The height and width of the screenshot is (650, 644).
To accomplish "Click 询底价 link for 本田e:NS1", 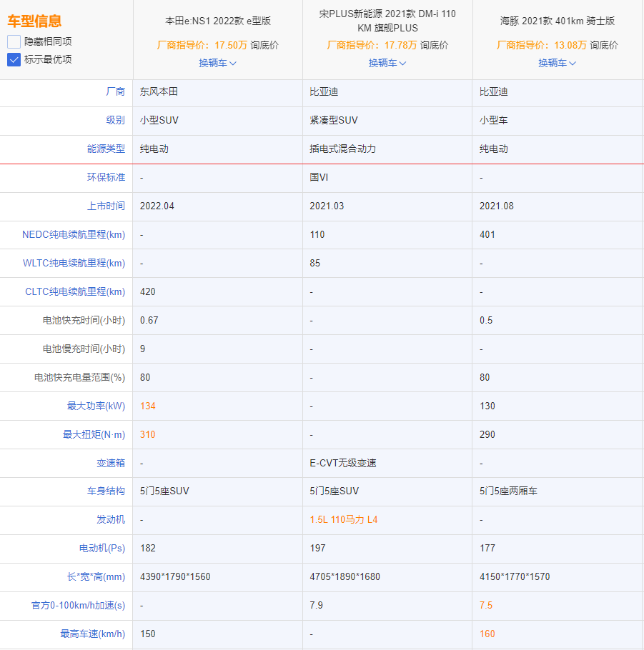I will (264, 45).
